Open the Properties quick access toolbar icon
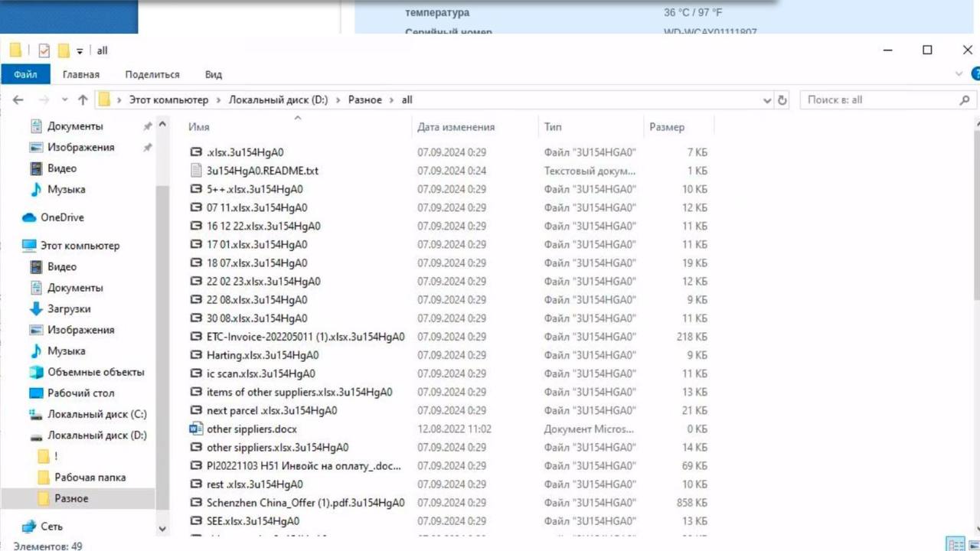The image size is (980, 551). [x=44, y=51]
